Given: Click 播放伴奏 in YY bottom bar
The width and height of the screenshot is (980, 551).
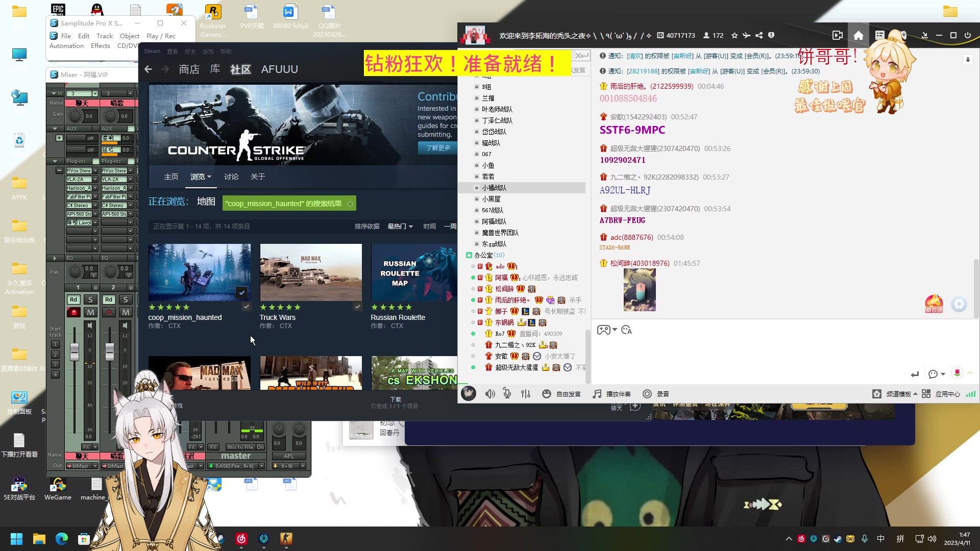Looking at the screenshot, I should 611,394.
